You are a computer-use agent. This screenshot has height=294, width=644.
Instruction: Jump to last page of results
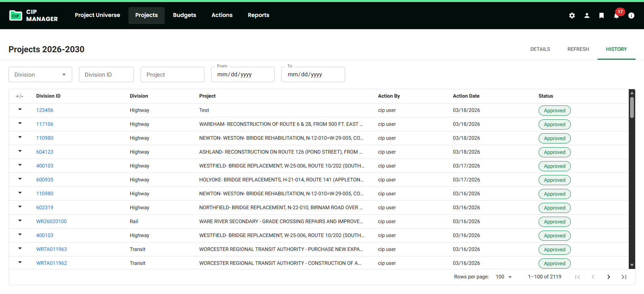[x=624, y=277]
